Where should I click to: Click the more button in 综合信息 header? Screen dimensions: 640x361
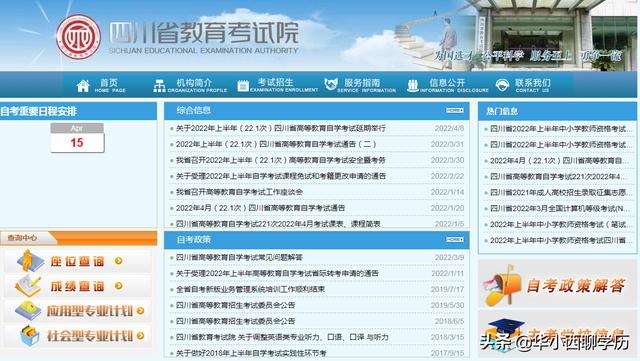pos(455,110)
